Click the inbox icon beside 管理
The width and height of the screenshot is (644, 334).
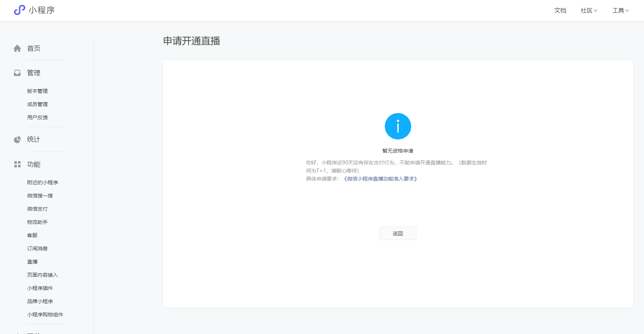coord(17,73)
